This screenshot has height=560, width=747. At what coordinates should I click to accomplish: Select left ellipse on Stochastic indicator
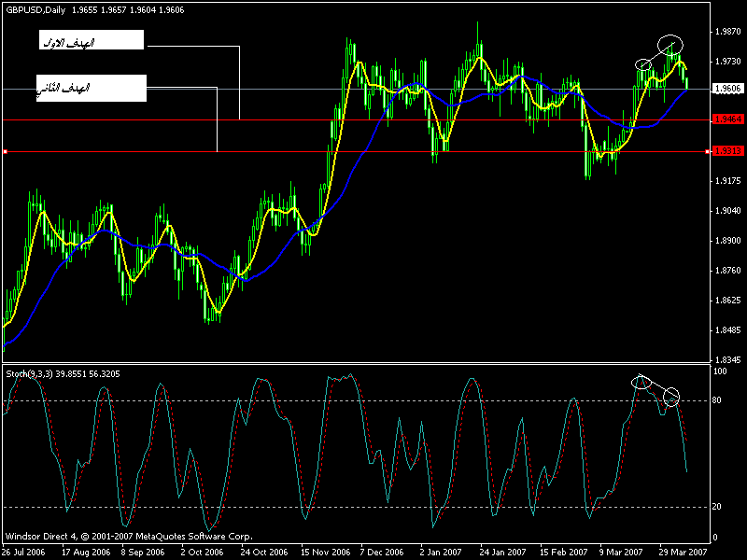[641, 381]
